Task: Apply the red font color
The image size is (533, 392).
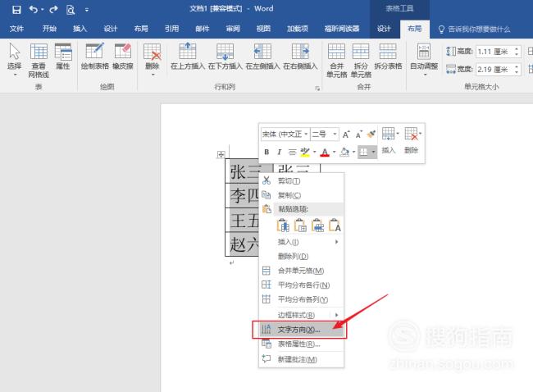Action: 325,152
